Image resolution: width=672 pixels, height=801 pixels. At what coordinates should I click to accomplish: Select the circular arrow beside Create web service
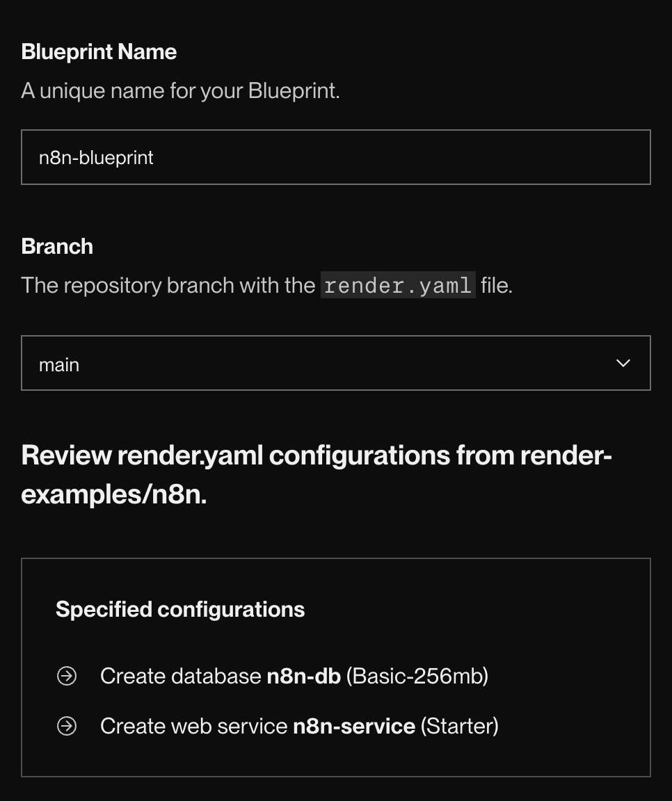(66, 725)
